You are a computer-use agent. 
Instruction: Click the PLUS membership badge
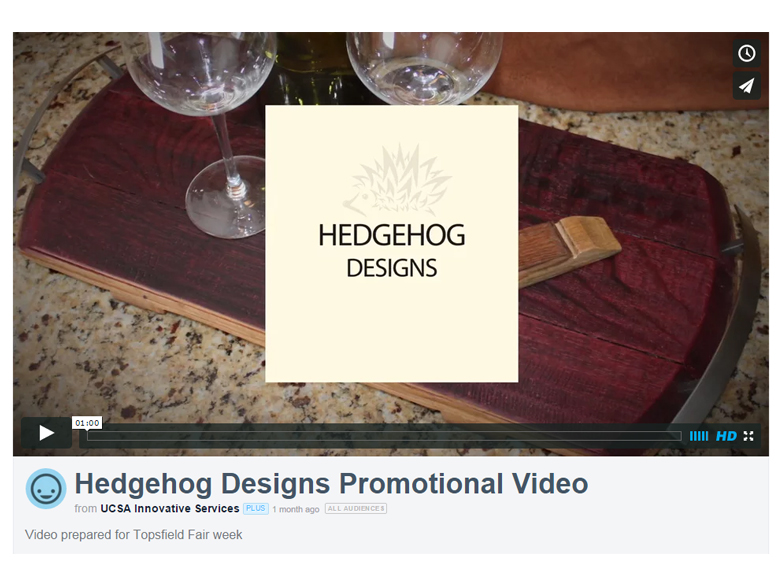click(256, 508)
